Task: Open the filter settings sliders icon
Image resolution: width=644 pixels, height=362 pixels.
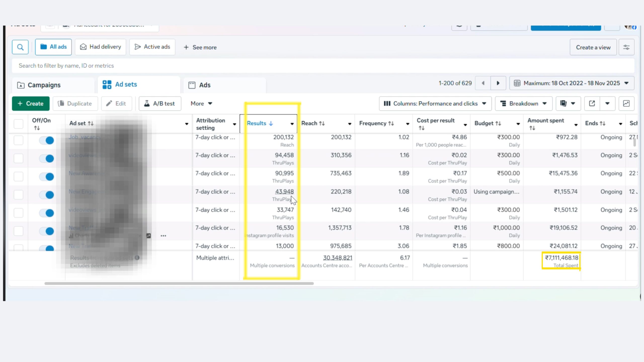Action: tap(626, 47)
